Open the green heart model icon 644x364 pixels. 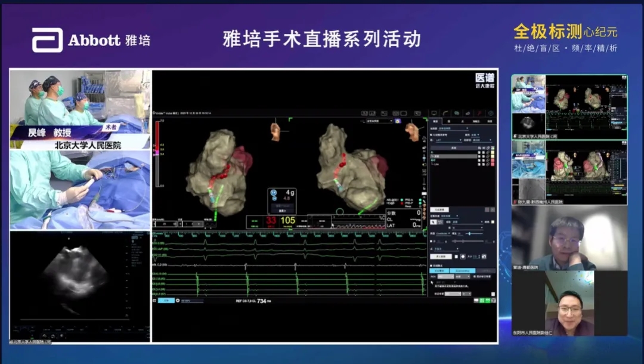457,113
